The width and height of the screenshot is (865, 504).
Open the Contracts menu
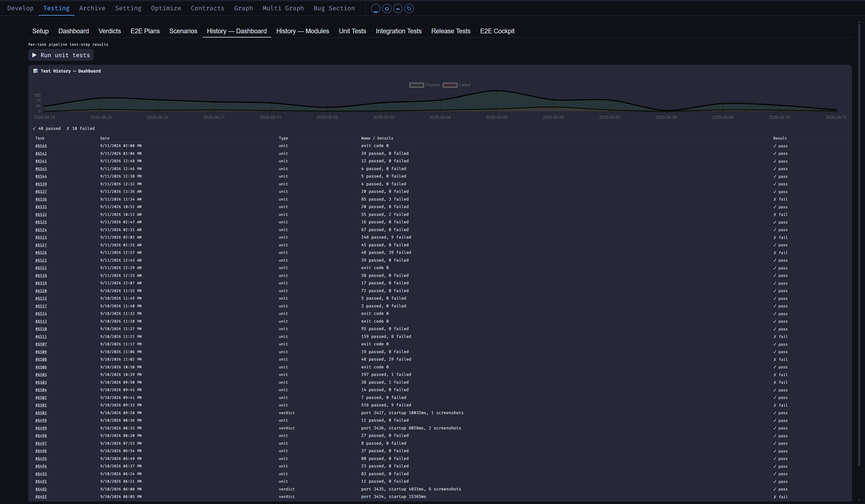click(207, 8)
